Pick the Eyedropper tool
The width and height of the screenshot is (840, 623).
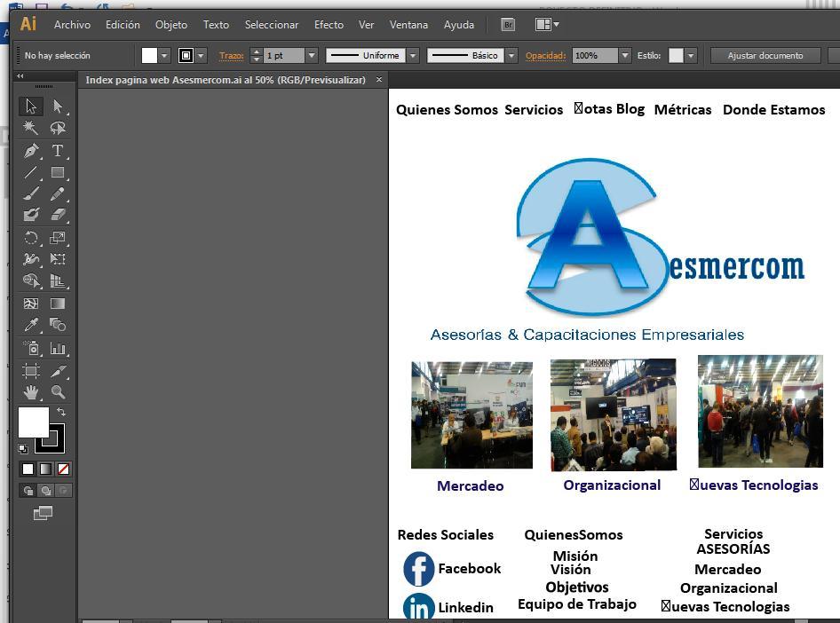point(31,325)
